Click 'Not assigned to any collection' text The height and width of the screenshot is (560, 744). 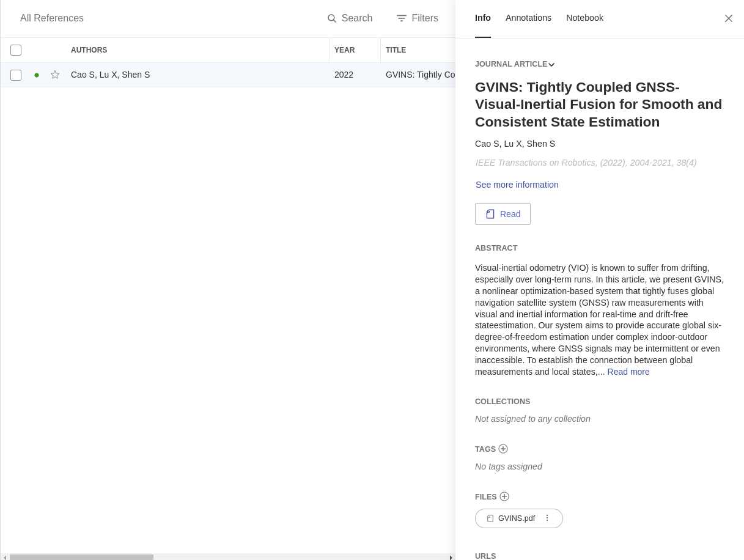[x=532, y=419]
